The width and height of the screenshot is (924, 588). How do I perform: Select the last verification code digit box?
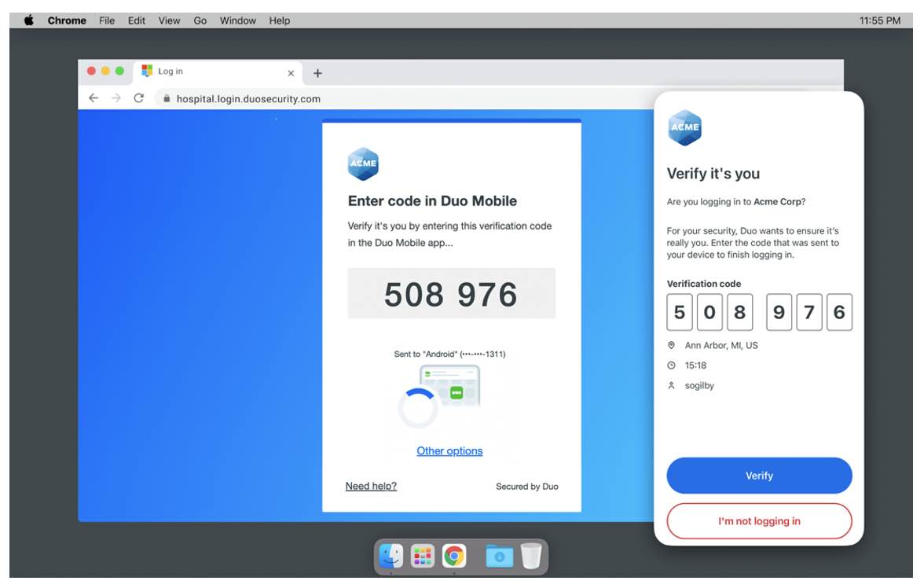[x=839, y=313]
